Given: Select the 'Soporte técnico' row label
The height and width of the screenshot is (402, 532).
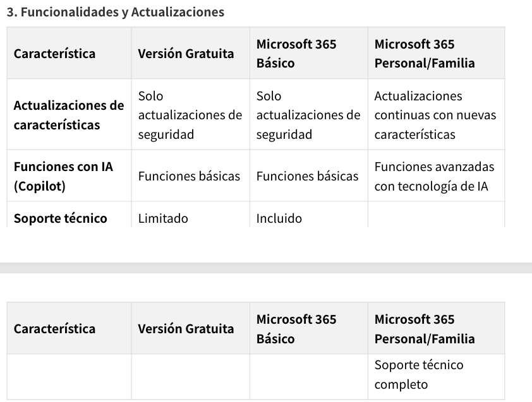Looking at the screenshot, I should point(61,218).
